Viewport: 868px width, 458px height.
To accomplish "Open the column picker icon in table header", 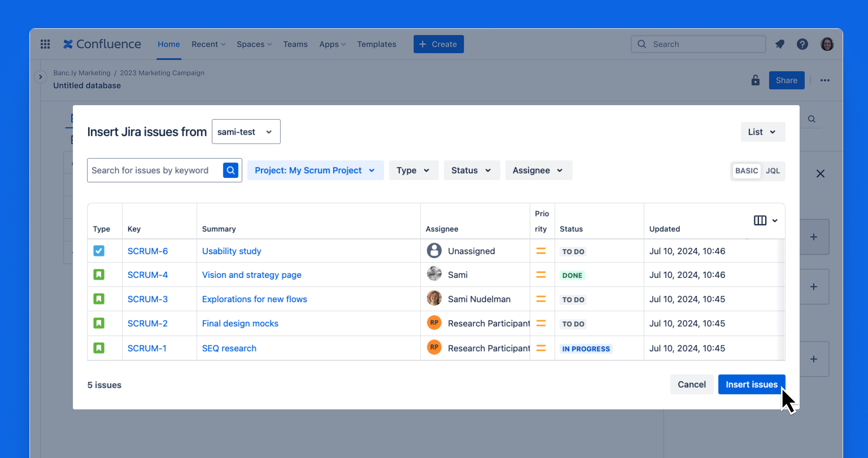I will click(765, 221).
